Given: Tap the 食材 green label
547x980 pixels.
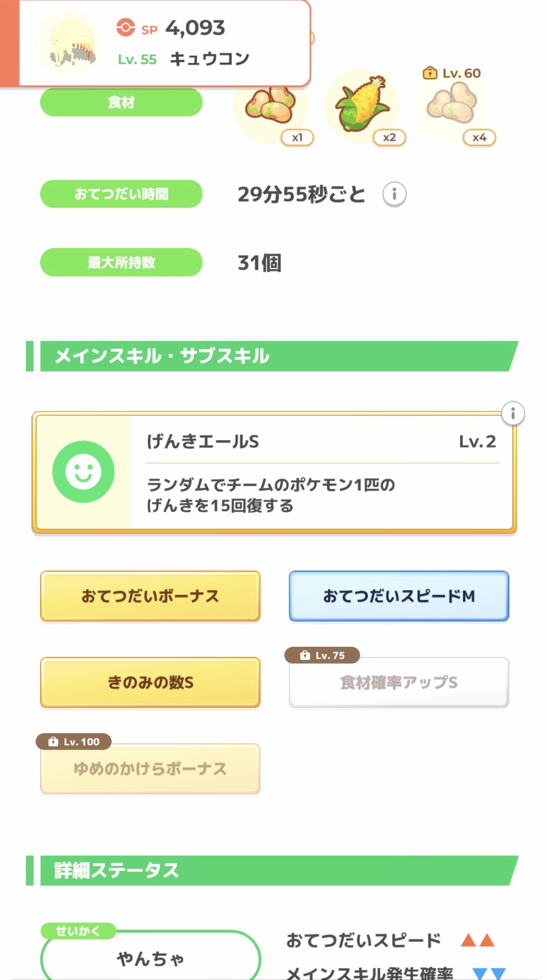Looking at the screenshot, I should tap(121, 102).
